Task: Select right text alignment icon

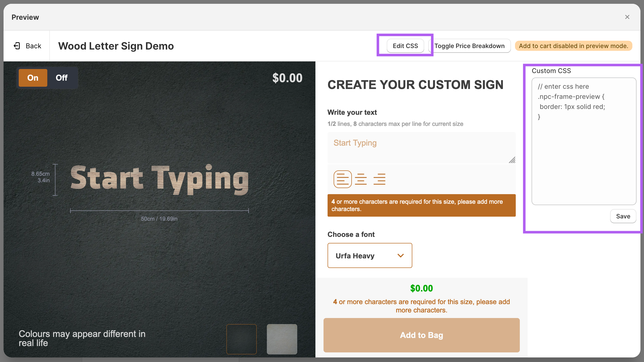Action: click(x=379, y=179)
